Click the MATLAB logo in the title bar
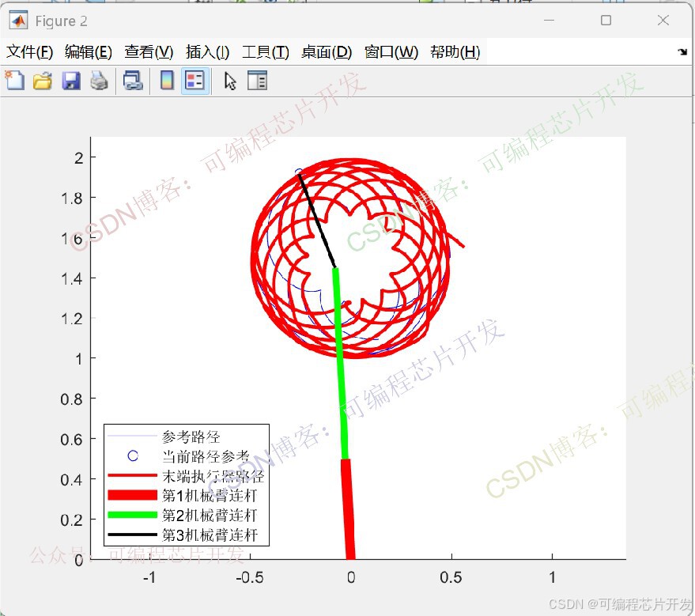 [19, 21]
